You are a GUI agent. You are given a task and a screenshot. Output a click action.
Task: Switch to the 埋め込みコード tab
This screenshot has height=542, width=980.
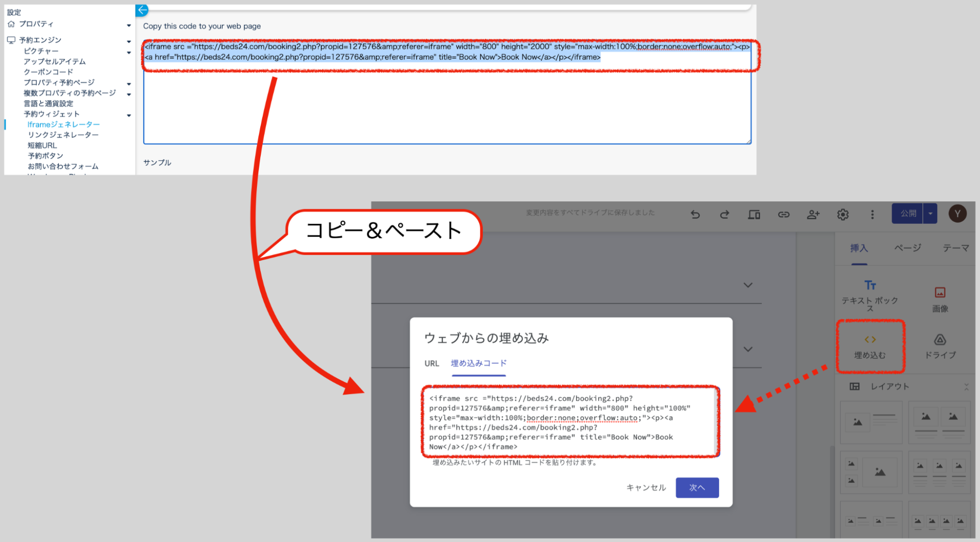pyautogui.click(x=478, y=363)
